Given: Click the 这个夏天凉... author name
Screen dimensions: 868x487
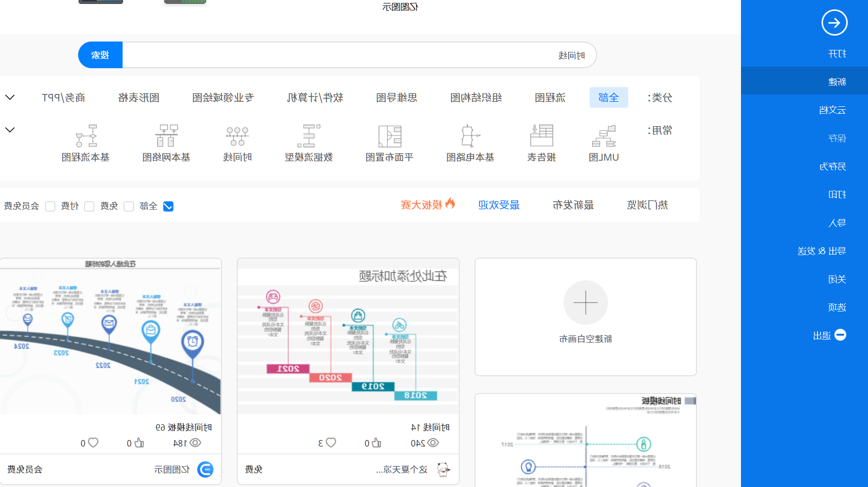Looking at the screenshot, I should click(402, 469).
